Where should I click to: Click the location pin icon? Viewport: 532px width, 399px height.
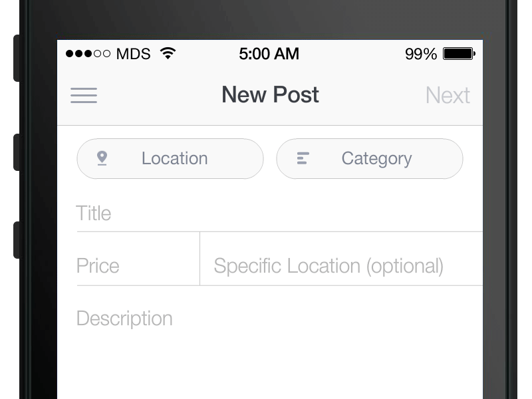[x=102, y=158]
